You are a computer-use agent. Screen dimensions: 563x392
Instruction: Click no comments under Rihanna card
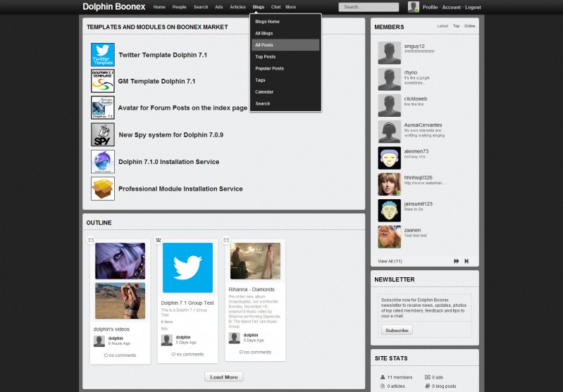(x=255, y=352)
